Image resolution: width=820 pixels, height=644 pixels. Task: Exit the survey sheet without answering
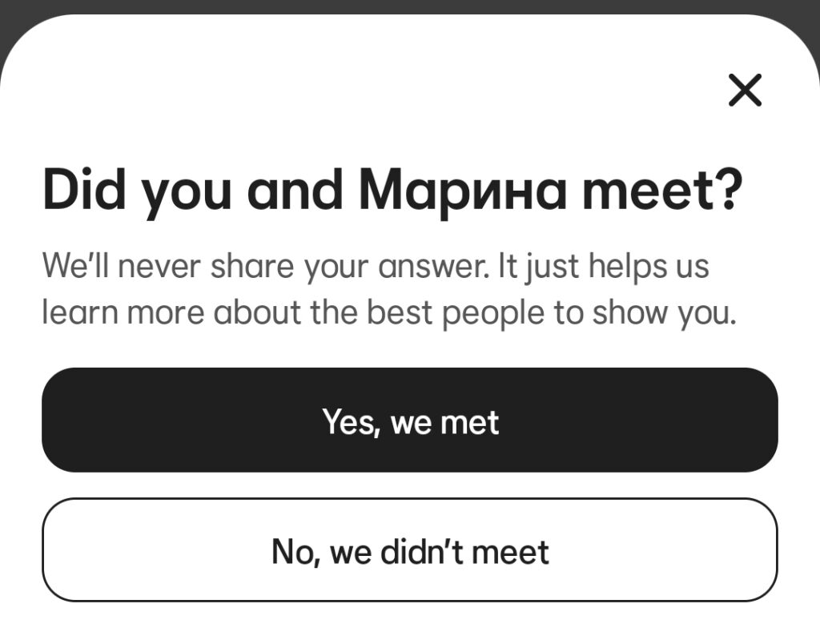coord(745,90)
